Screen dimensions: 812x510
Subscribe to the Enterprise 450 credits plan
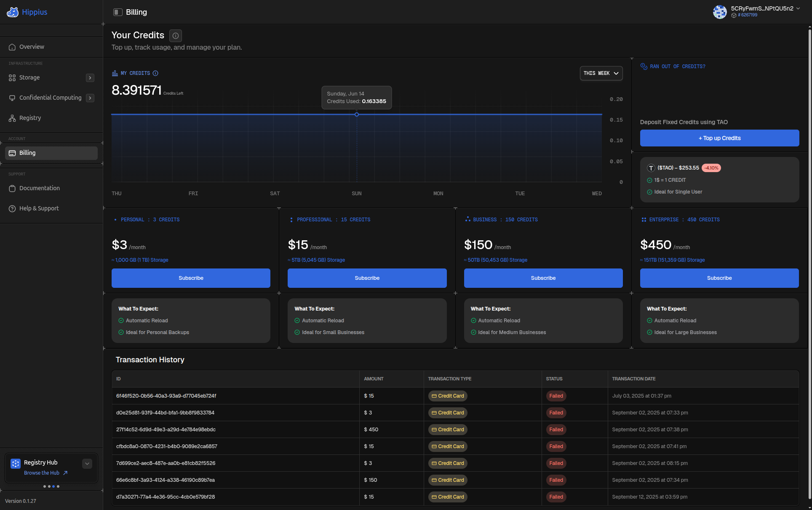tap(719, 278)
